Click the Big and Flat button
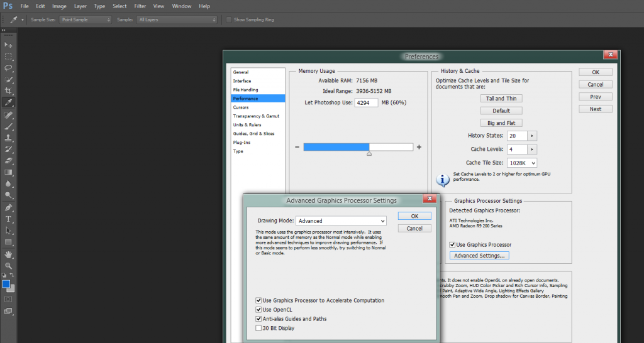 (x=501, y=123)
